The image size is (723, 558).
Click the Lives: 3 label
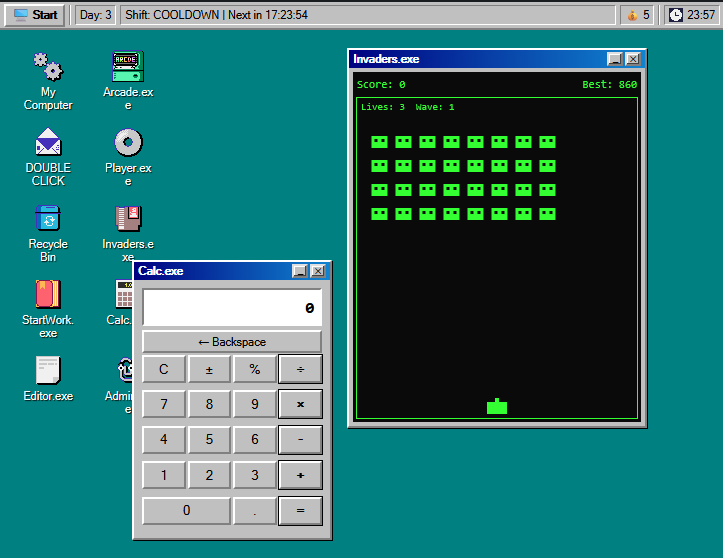[x=383, y=107]
